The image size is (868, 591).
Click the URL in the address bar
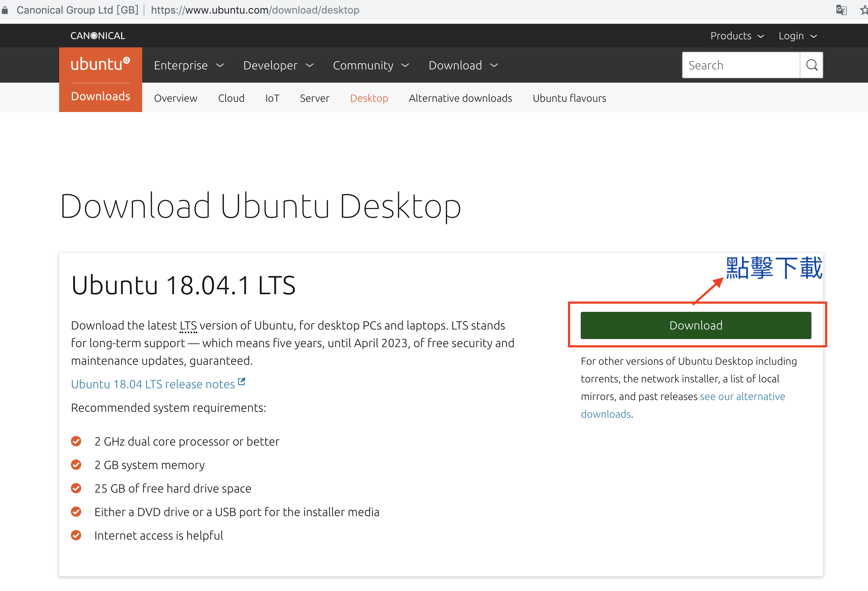point(255,10)
